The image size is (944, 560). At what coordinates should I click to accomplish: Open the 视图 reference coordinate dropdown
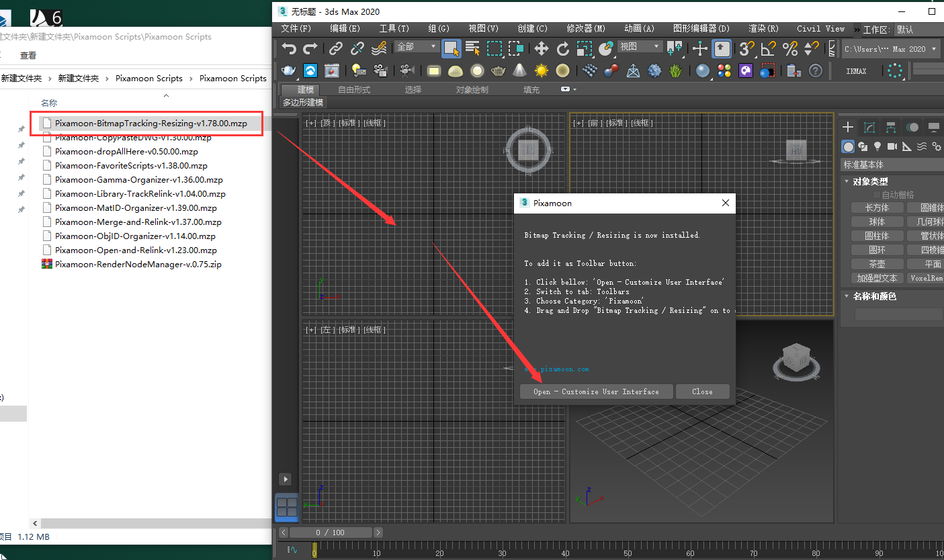[640, 46]
